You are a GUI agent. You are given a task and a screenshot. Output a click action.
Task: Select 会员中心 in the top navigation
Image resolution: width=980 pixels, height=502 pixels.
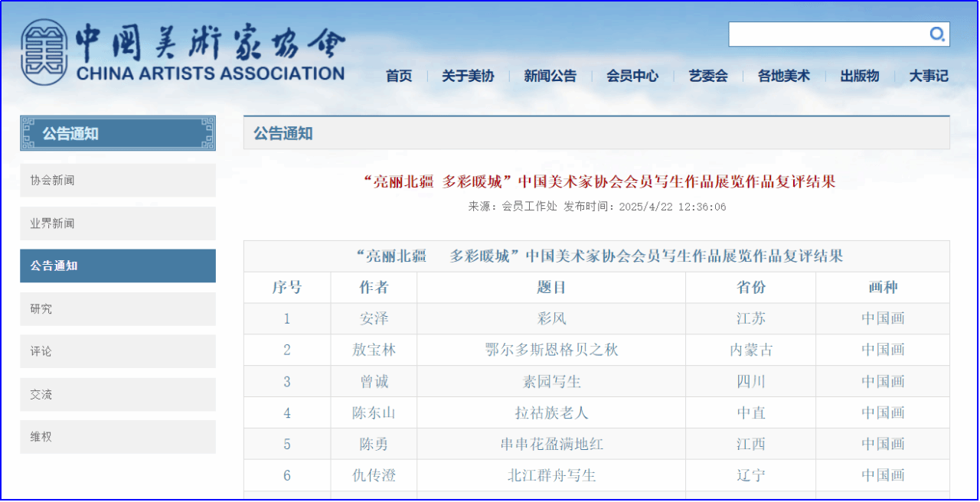[632, 76]
